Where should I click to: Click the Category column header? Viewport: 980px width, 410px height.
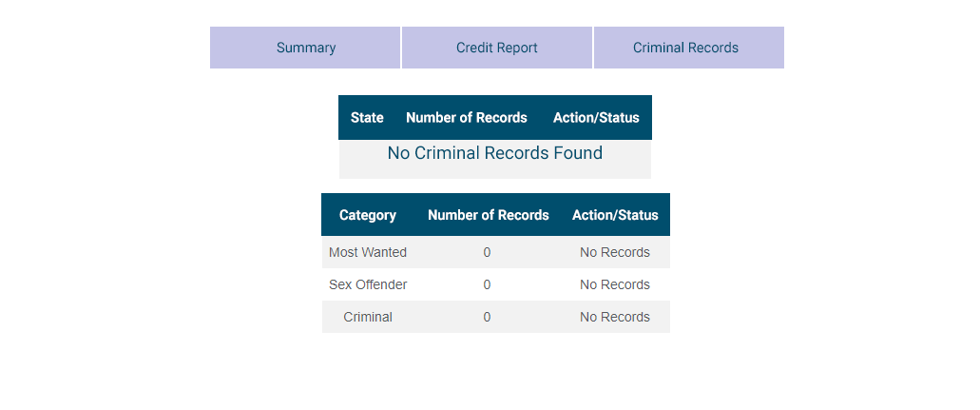368,215
